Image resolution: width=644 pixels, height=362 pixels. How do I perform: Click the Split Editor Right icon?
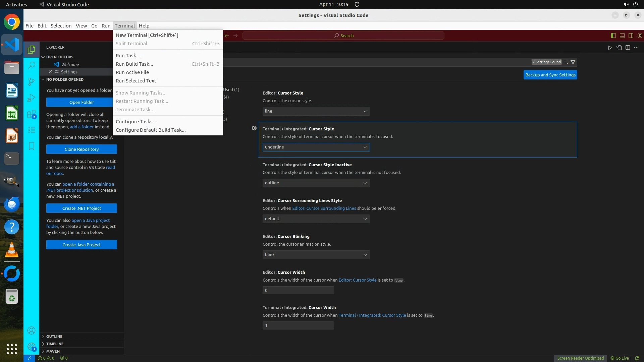[x=628, y=48]
